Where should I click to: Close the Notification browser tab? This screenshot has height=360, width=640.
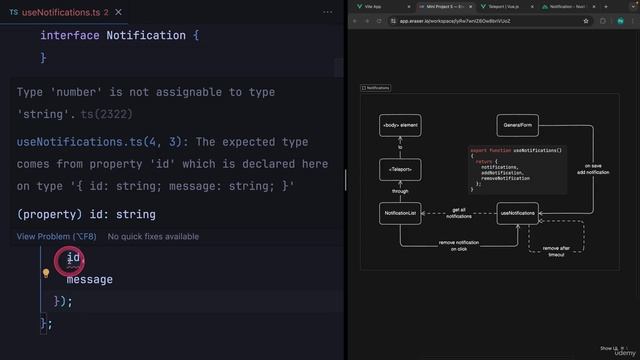[594, 7]
